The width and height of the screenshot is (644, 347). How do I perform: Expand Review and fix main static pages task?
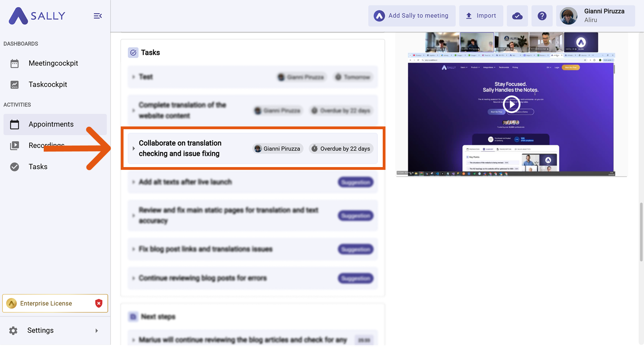tap(134, 215)
